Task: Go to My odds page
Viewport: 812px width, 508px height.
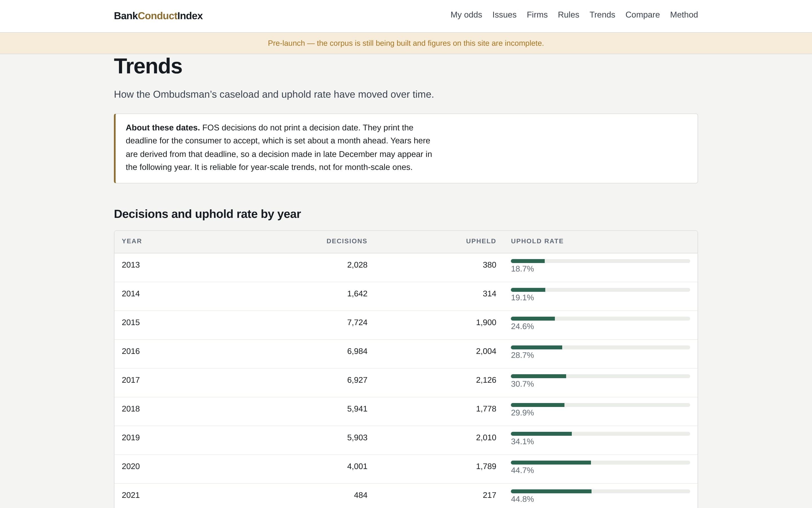Action: [x=466, y=15]
